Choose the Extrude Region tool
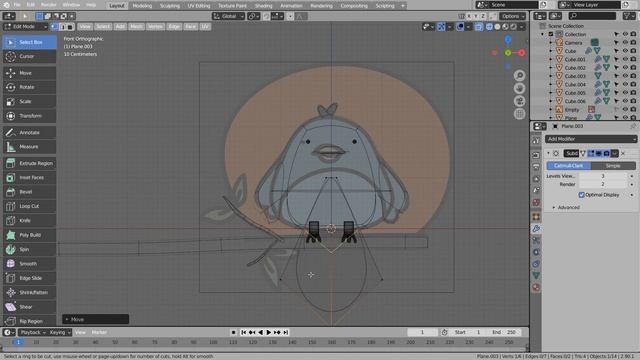 (29, 163)
